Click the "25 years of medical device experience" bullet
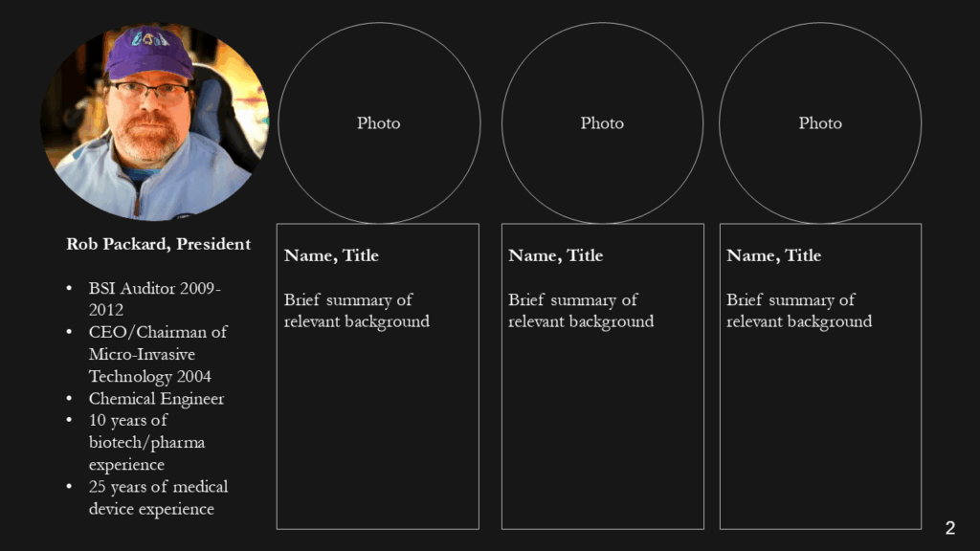The image size is (980, 551). 158,498
